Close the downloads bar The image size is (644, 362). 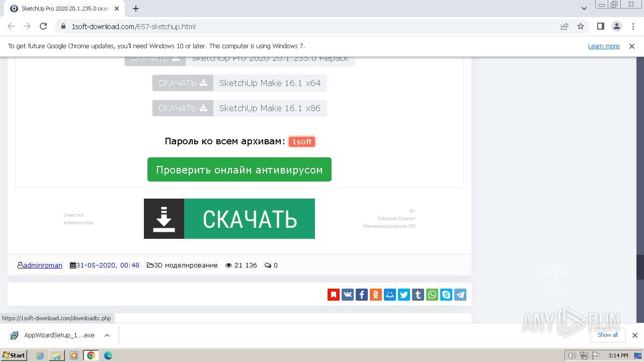click(634, 335)
